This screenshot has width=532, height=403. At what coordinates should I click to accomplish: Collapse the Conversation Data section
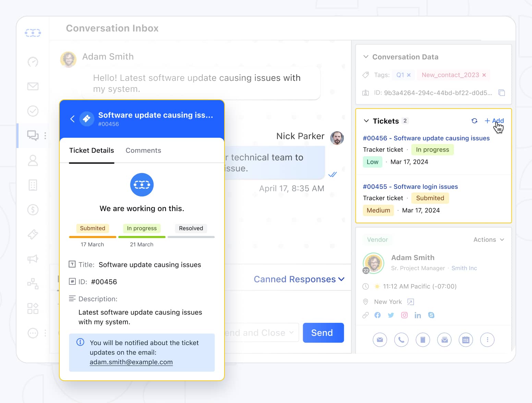[366, 57]
